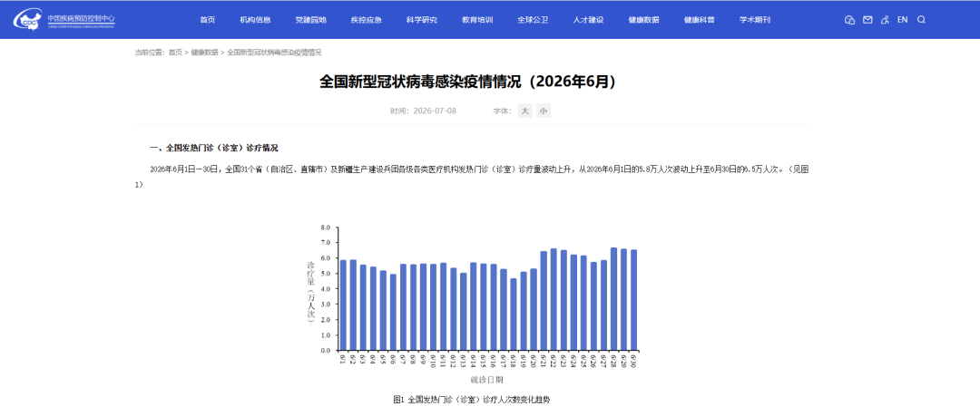Screen dimensions: 980x416
Task: Open search with the magnifier icon
Action: [921, 20]
